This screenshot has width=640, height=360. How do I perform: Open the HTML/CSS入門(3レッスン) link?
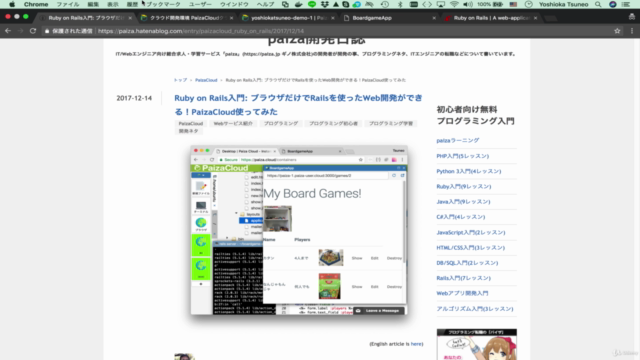[471, 247]
